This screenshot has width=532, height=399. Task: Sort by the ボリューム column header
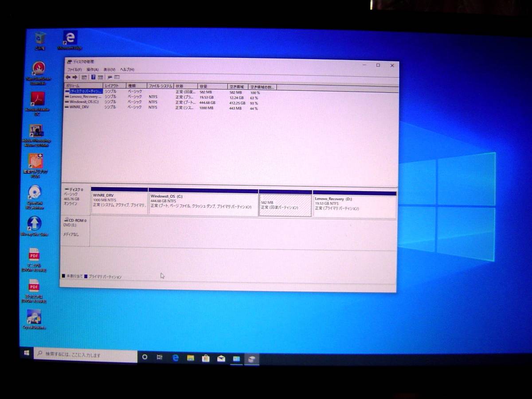point(83,86)
